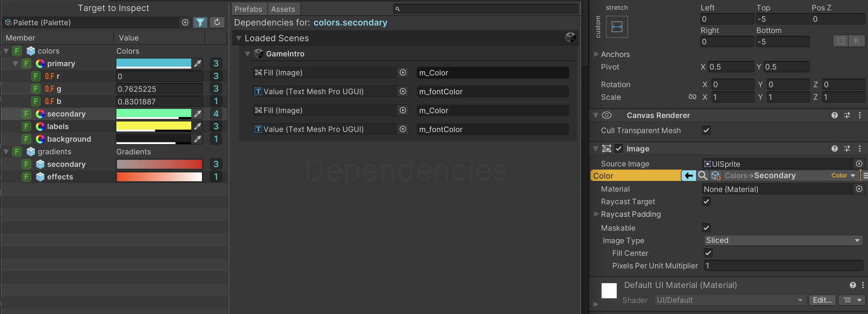Open the Image component help icon
The width and height of the screenshot is (868, 314).
click(834, 149)
